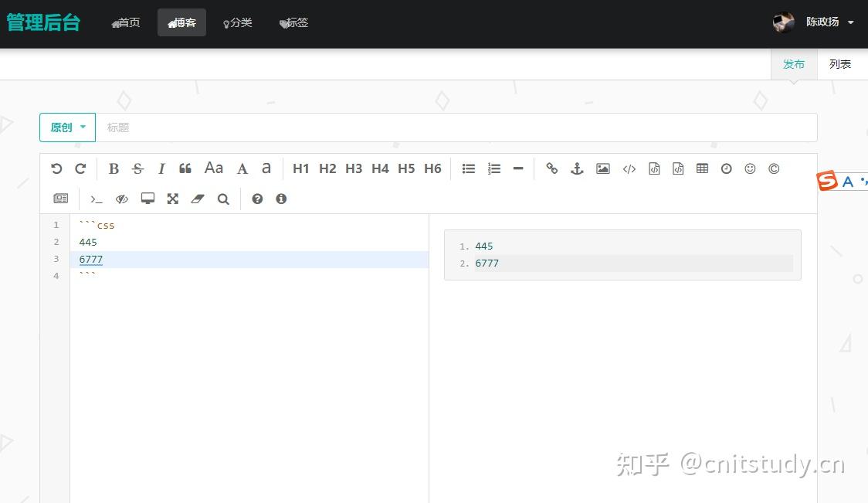Insert ordered numbered list
The image size is (868, 503).
[493, 168]
